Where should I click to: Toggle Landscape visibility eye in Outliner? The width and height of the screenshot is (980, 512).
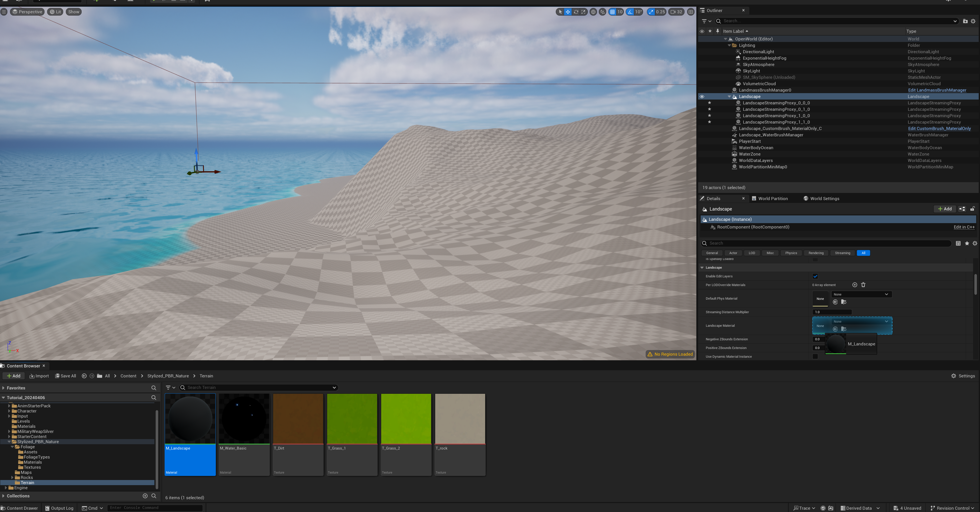click(x=702, y=96)
